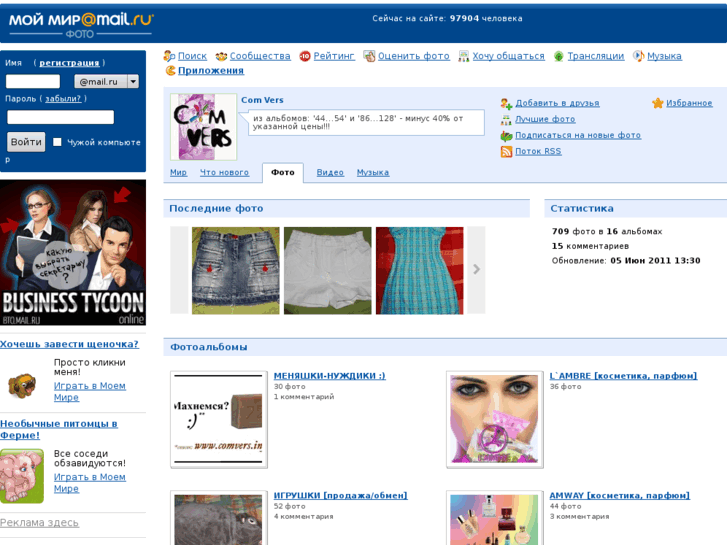
Task: Open the L`AMBRE album cover thumbnail
Action: 495,420
